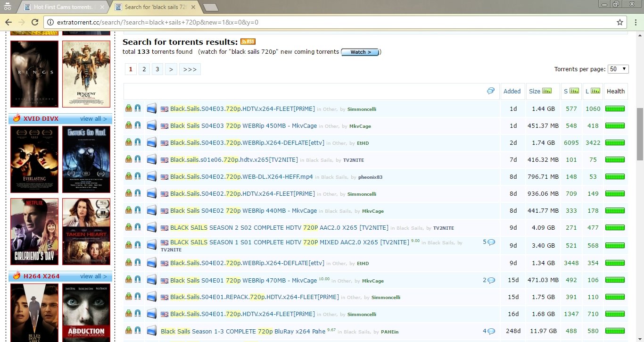The height and width of the screenshot is (342, 644).
Task: Reload the page using browser refresh icon
Action: 34,22
